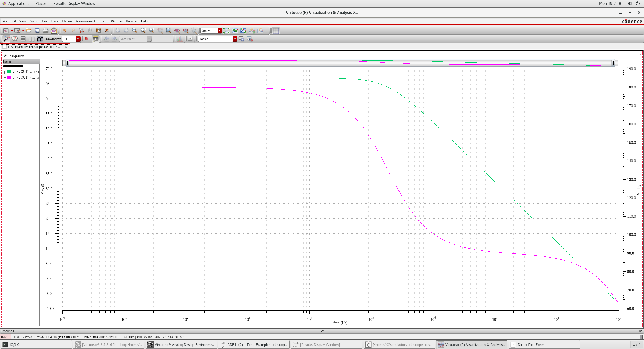Open a results file with the folder icon
Viewport: 644px width, 349px height.
click(28, 31)
